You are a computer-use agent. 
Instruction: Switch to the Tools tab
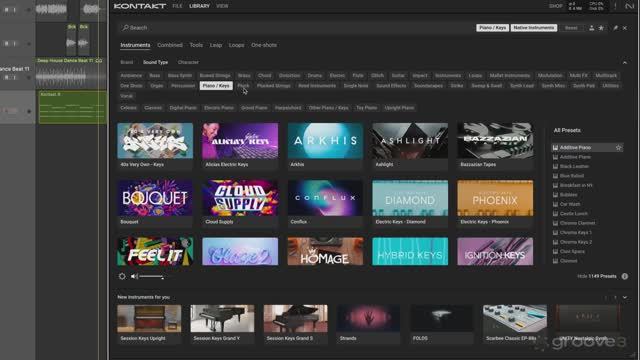point(196,45)
